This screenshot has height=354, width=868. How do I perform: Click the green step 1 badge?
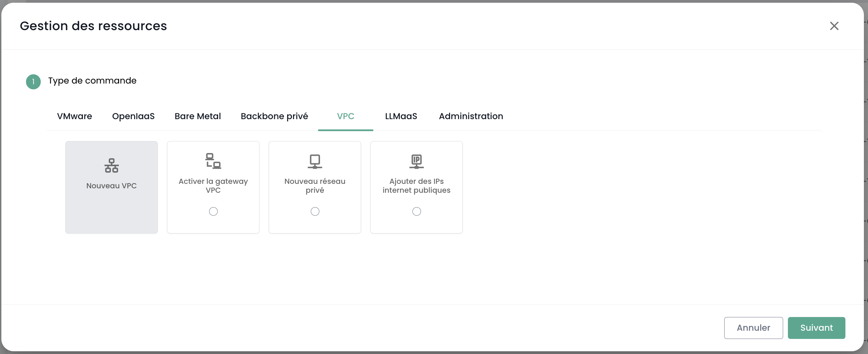pyautogui.click(x=33, y=82)
